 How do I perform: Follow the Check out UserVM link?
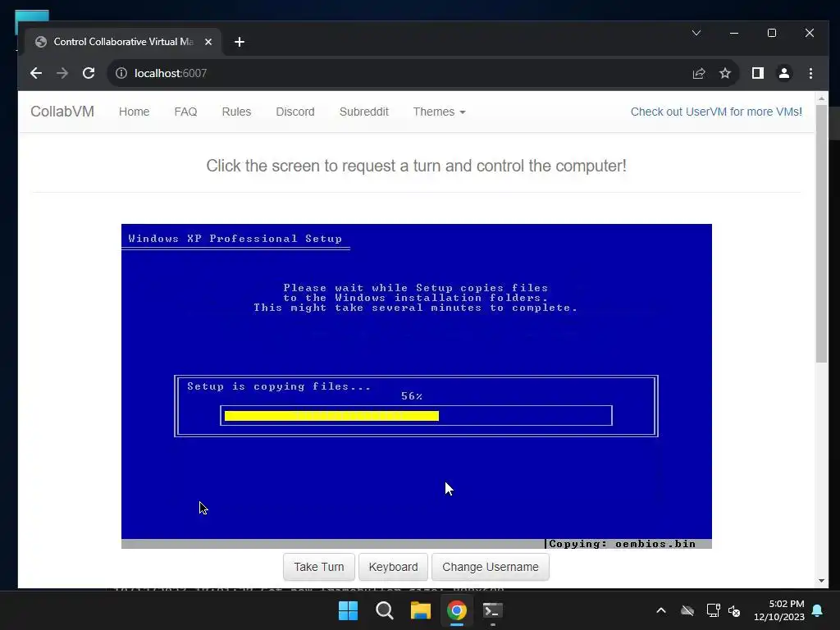pyautogui.click(x=716, y=112)
